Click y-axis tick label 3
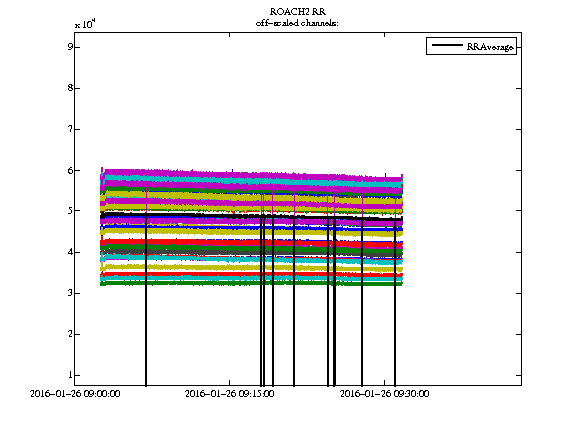This screenshot has height=432, width=576. coord(70,293)
